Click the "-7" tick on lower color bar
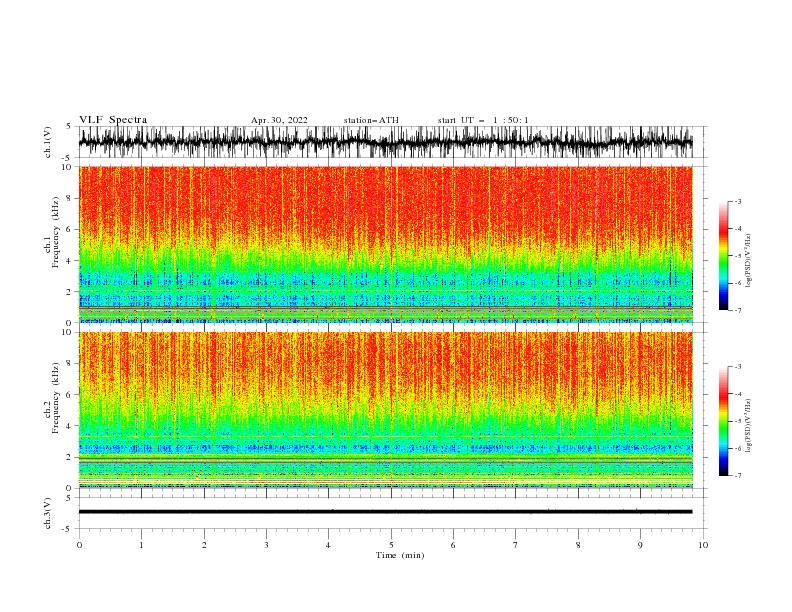This screenshot has width=792, height=612. (x=737, y=476)
